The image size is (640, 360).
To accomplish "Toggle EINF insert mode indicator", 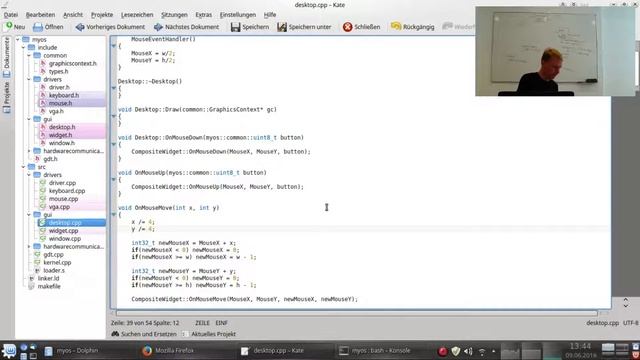I will (222, 323).
